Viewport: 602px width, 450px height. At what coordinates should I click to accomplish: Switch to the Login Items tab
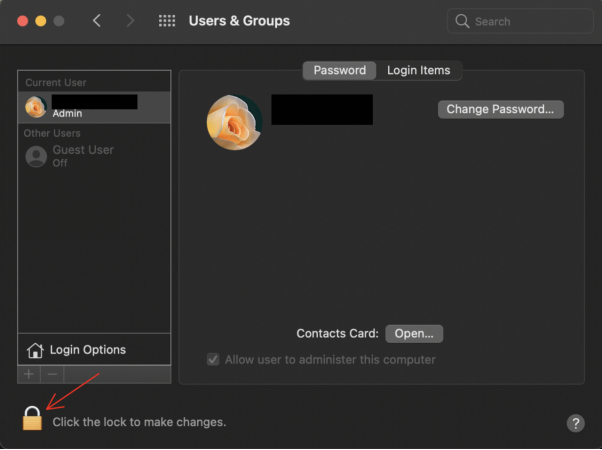(x=419, y=71)
